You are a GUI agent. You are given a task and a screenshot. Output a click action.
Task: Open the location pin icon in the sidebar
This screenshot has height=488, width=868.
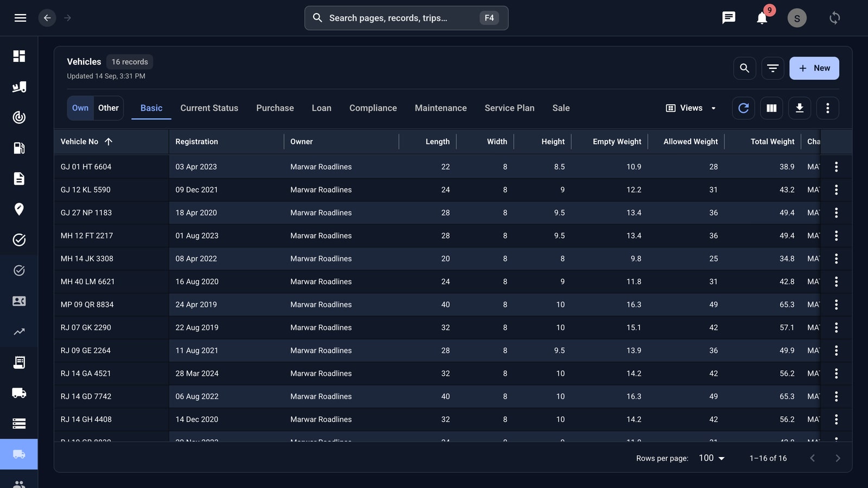[x=19, y=209]
